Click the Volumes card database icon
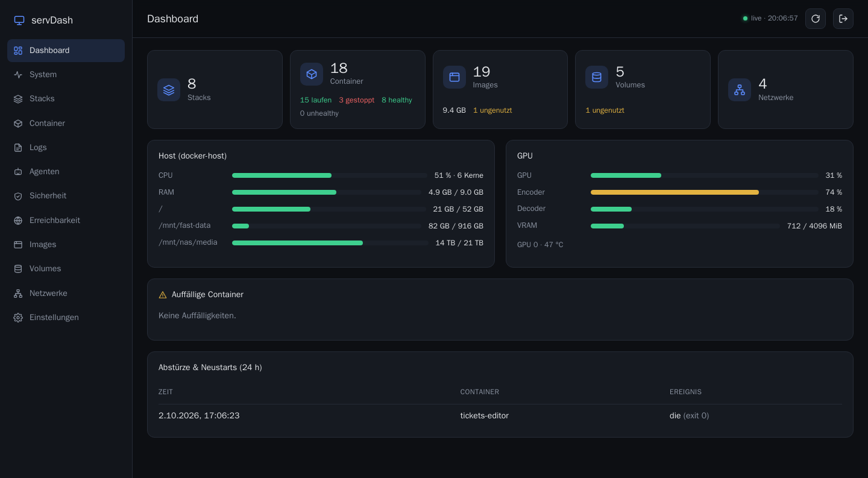 597,77
